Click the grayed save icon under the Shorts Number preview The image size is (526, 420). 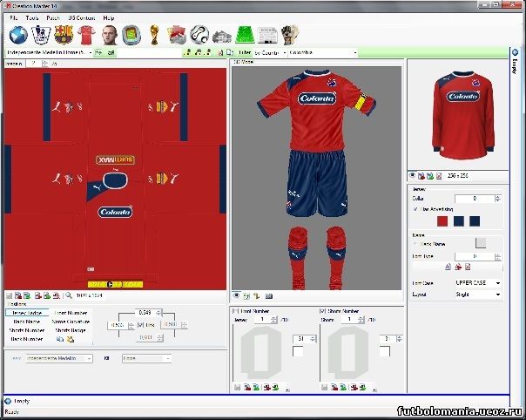(324, 387)
